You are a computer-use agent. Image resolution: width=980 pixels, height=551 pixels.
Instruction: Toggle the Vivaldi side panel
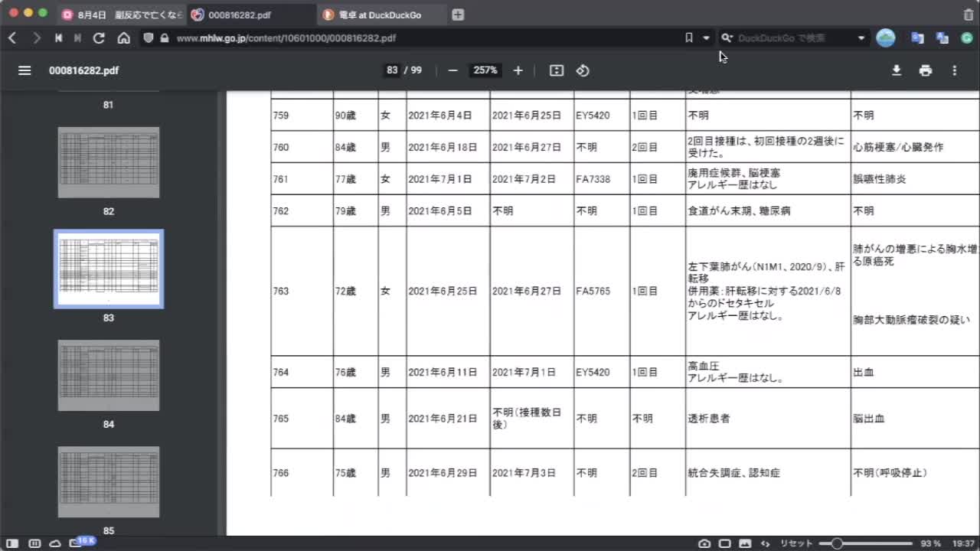pos(12,543)
